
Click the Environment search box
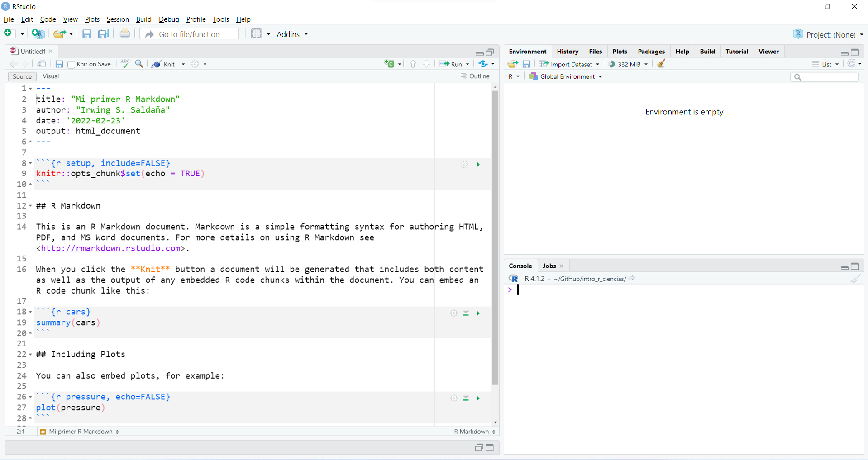[825, 77]
